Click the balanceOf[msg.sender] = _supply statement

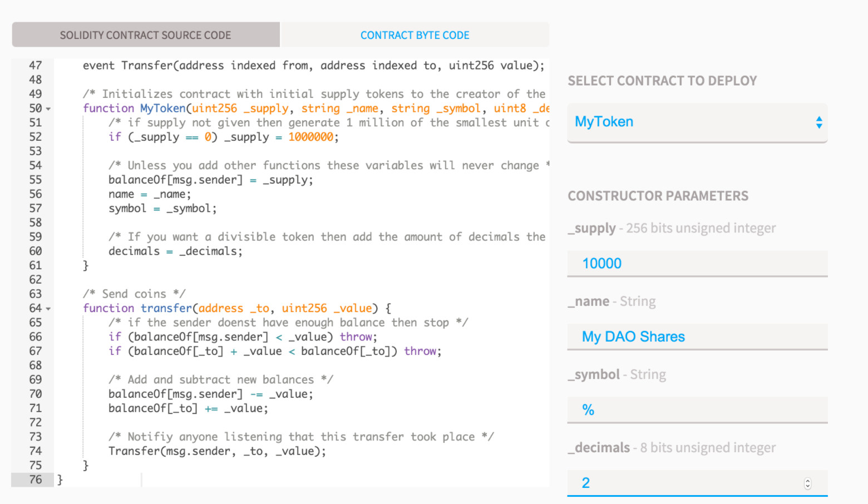(x=210, y=180)
